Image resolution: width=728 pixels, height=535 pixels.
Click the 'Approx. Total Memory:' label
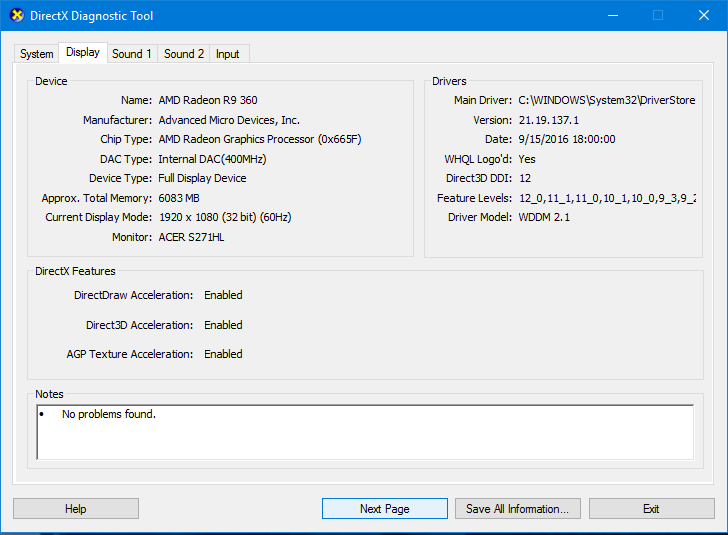tap(97, 198)
